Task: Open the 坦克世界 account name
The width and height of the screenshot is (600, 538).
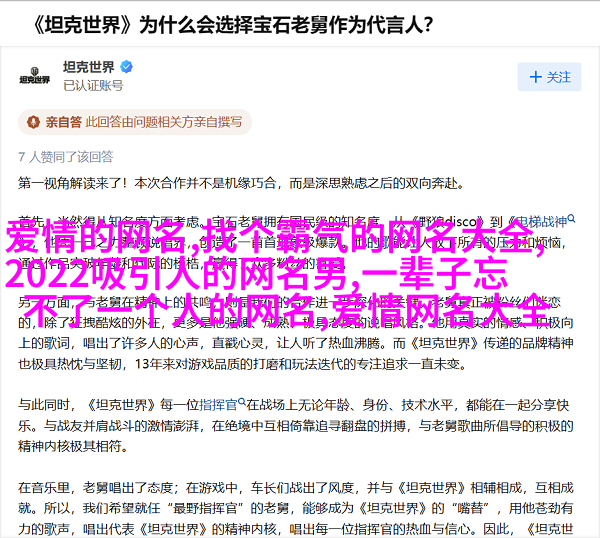Action: 88,67
